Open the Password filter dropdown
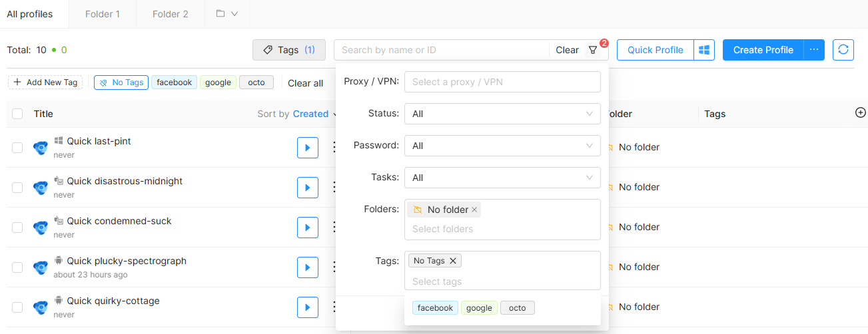Image resolution: width=868 pixels, height=334 pixels. coord(502,146)
